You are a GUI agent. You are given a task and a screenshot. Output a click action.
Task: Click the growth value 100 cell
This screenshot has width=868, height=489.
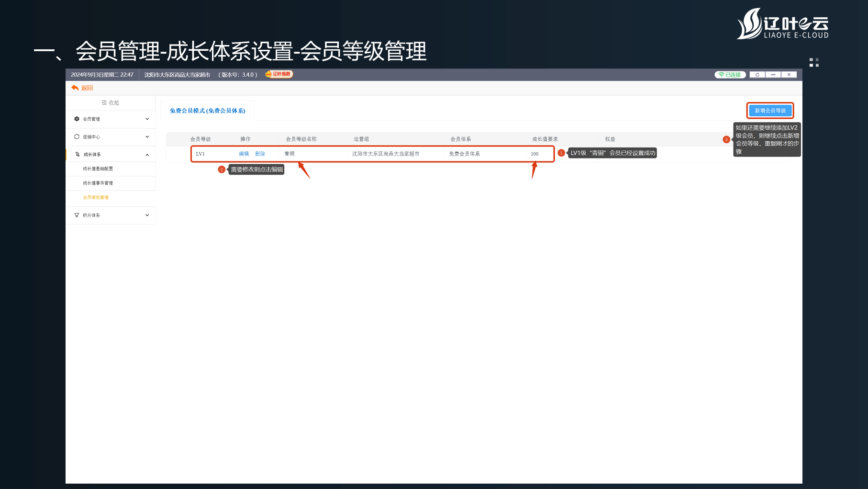pyautogui.click(x=534, y=154)
